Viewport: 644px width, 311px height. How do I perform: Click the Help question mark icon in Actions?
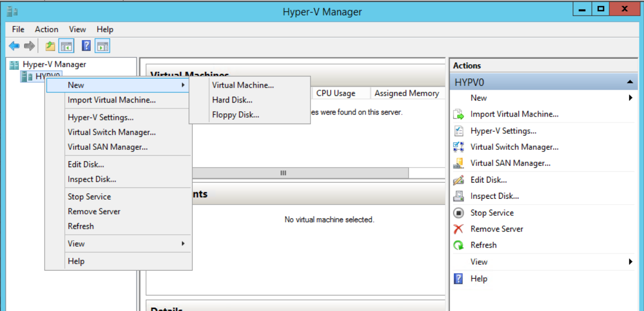458,279
